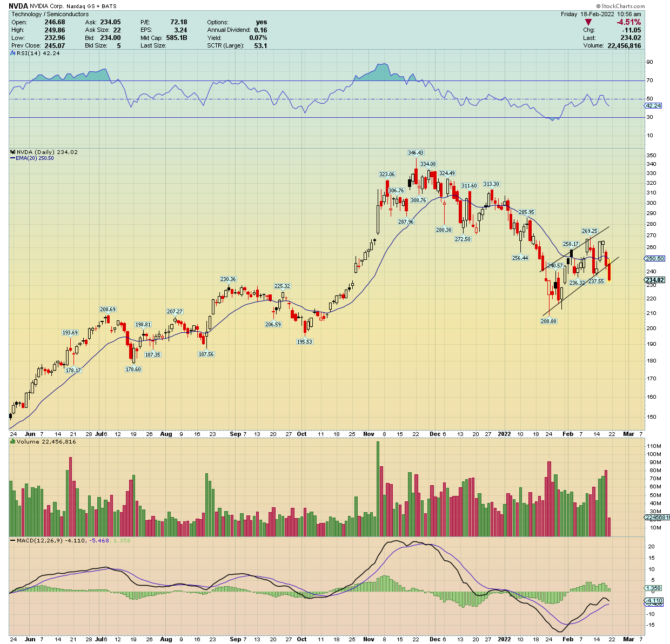Click the Nasdaq GS + BATS exchange label
Image resolution: width=670 pixels, height=644 pixels.
click(91, 6)
